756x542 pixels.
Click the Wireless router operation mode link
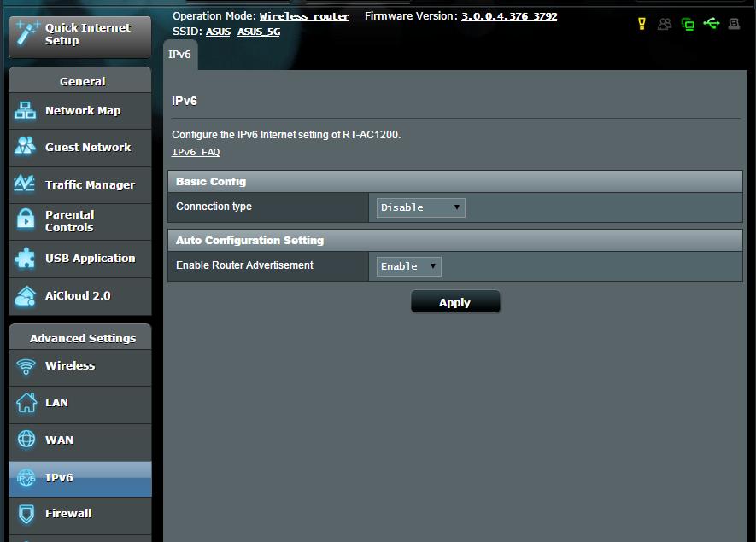tap(304, 16)
